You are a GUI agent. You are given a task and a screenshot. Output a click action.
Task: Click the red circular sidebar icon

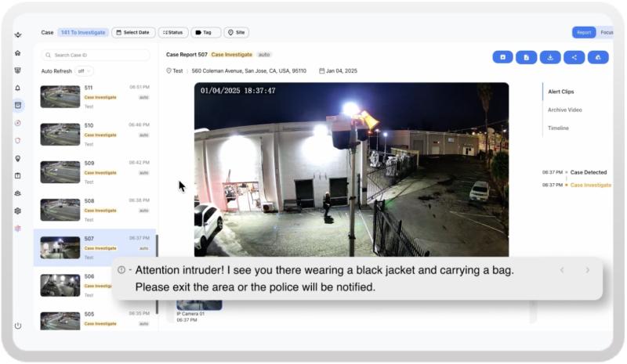17,141
